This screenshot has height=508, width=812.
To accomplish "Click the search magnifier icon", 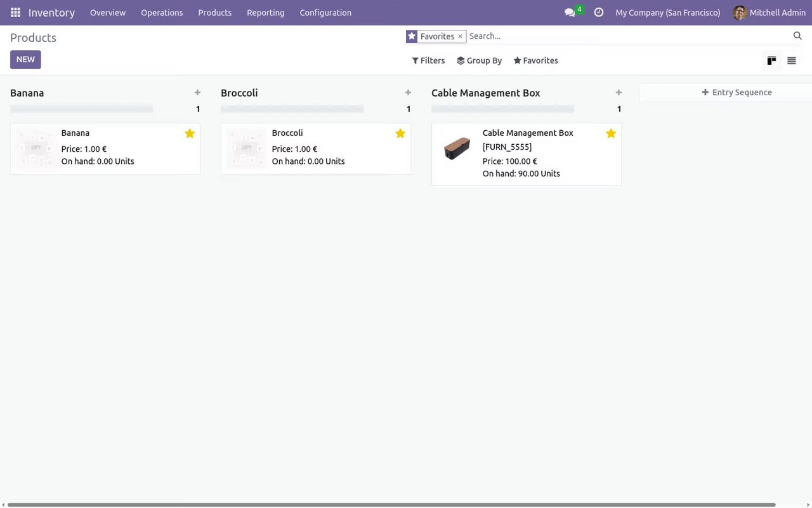I will [797, 36].
